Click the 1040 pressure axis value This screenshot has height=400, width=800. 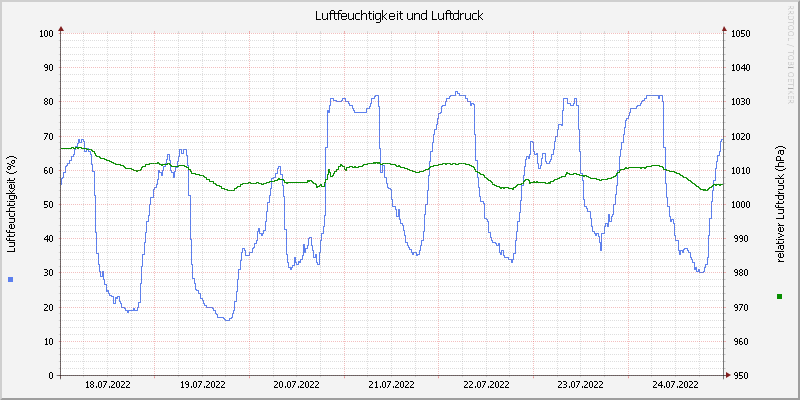pos(740,68)
